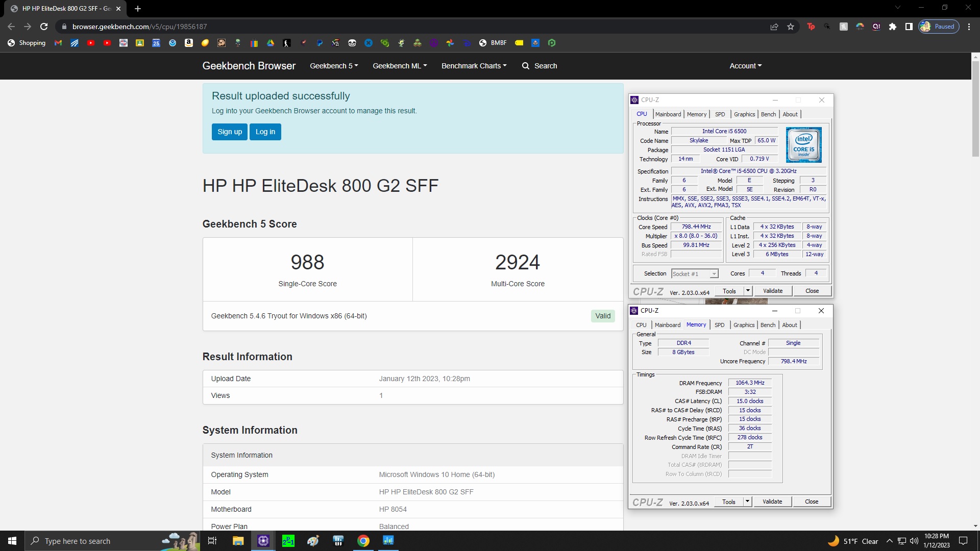Open the Geekbench ML dropdown menu
Viewport: 980px width, 551px height.
click(400, 66)
